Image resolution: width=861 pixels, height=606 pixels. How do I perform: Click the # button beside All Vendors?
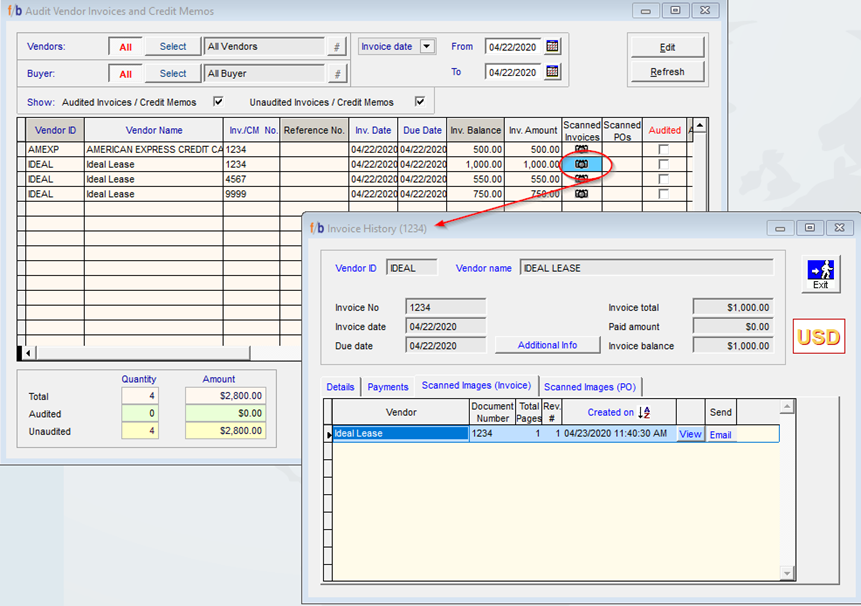(337, 47)
